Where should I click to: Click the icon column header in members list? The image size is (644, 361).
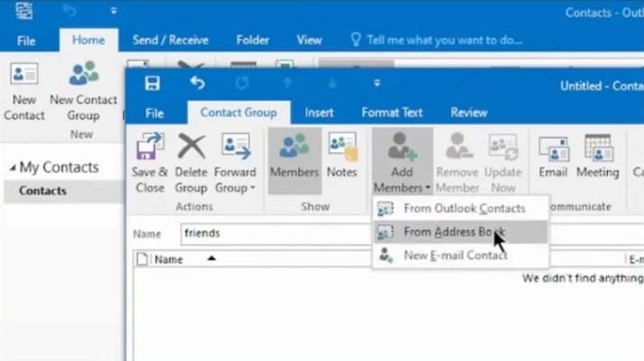(x=142, y=259)
